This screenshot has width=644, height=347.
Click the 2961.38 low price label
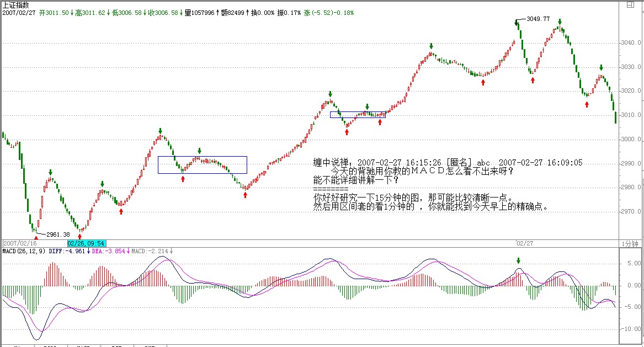coord(58,234)
